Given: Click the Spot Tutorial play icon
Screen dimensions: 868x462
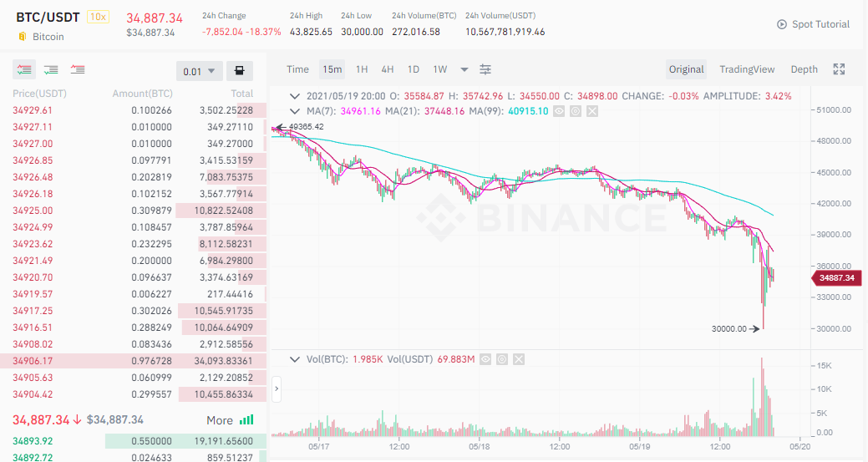Looking at the screenshot, I should click(782, 24).
